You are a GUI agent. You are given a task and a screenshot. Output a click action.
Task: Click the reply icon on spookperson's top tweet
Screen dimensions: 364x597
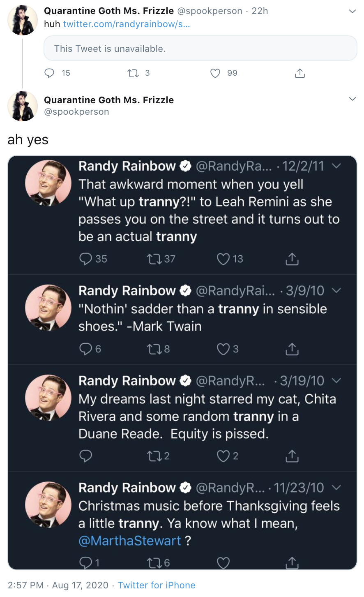(x=49, y=73)
